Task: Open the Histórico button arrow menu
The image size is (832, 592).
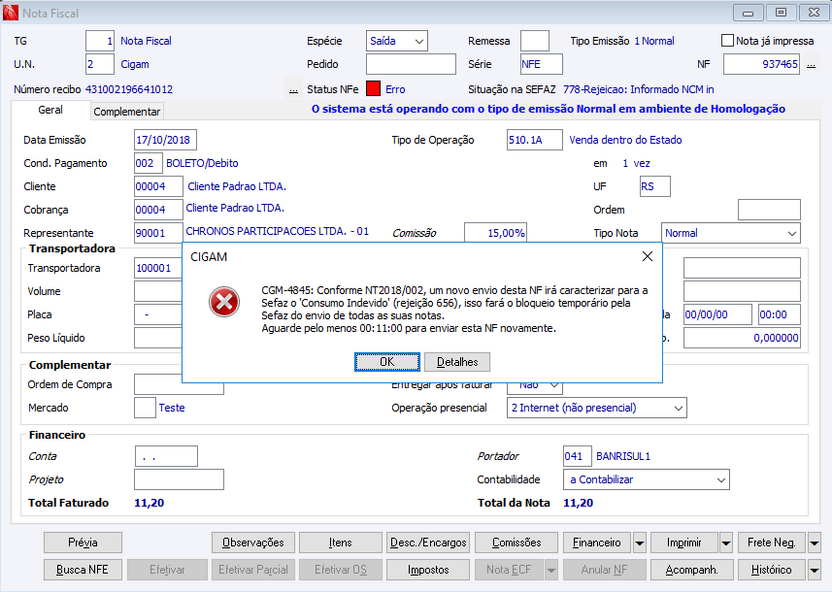Action: (x=814, y=570)
